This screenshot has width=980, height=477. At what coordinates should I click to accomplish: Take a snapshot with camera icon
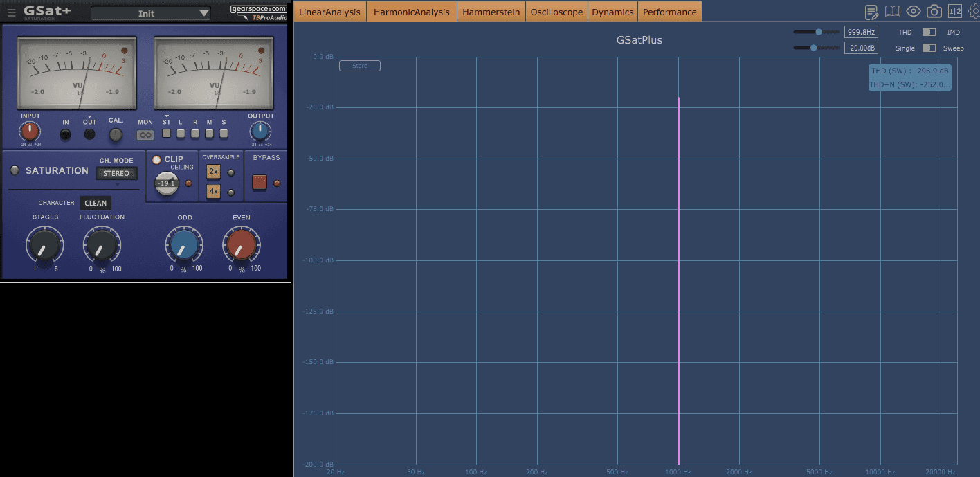click(x=934, y=11)
